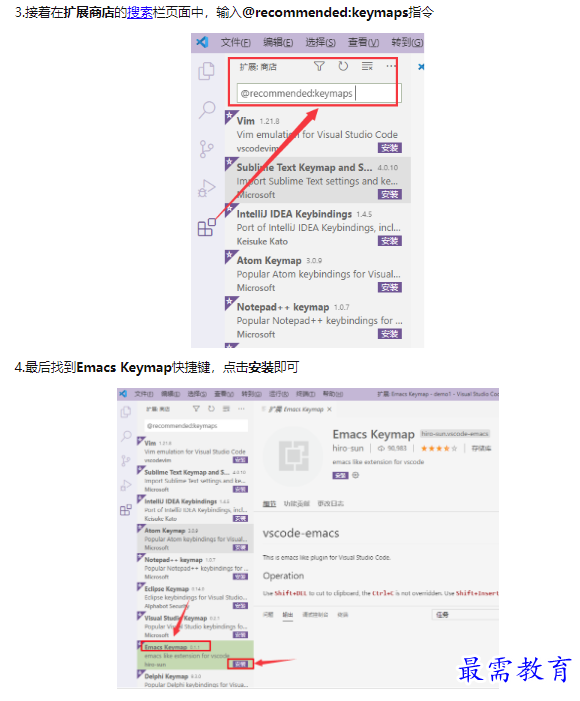Screen dimensions: 580x701
Task: Install Vim extension in upper screenshot
Action: tap(389, 148)
